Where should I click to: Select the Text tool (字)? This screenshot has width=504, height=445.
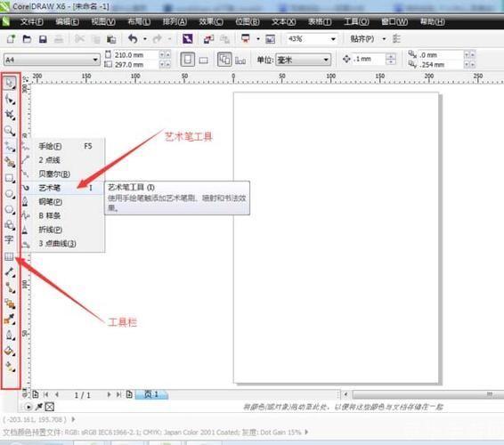[x=9, y=239]
